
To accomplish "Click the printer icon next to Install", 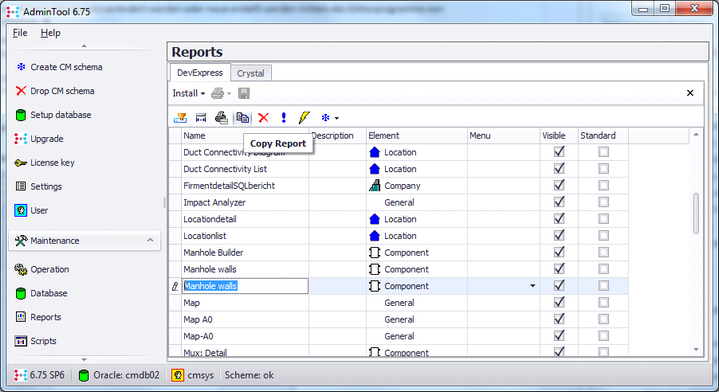I will [217, 94].
